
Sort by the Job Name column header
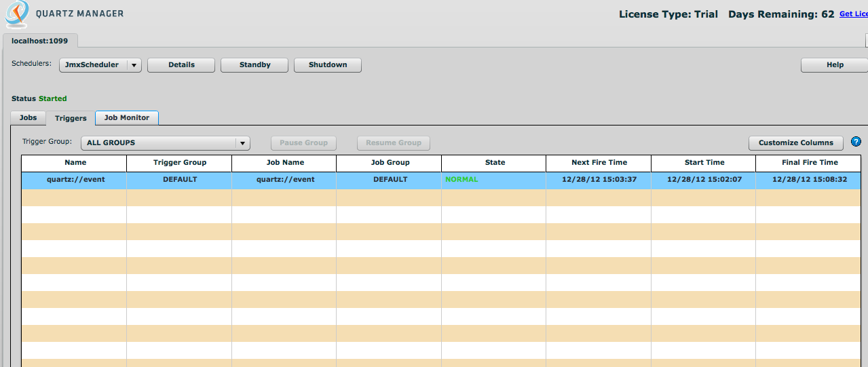click(x=285, y=163)
